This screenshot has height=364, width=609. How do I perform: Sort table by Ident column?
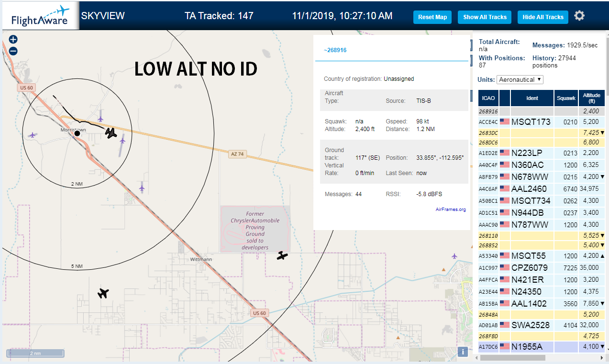point(532,98)
